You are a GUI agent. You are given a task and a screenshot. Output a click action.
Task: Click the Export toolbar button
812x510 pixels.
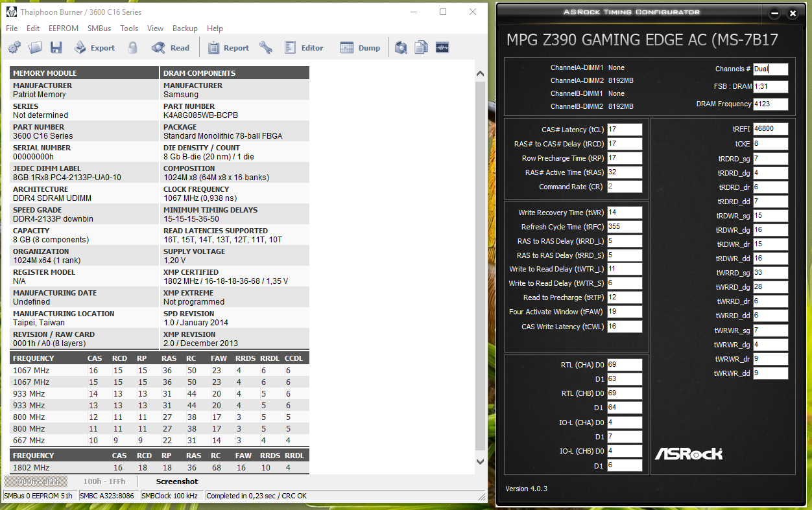tap(95, 47)
